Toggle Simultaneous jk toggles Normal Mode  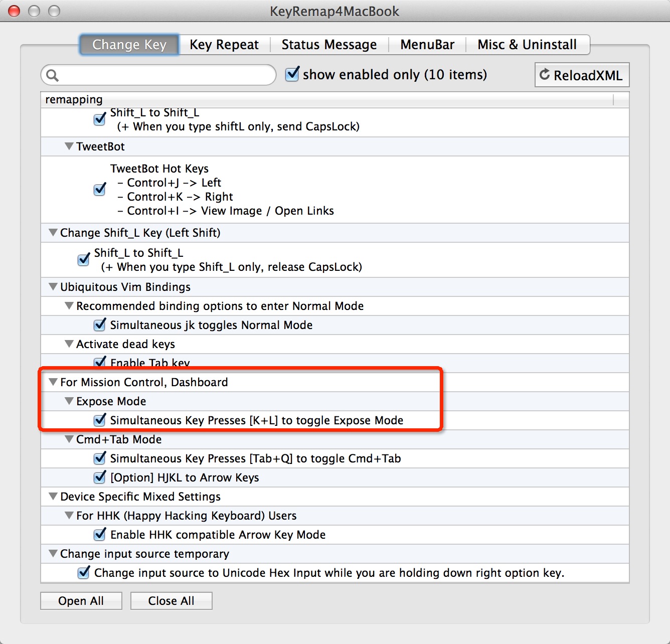(100, 325)
